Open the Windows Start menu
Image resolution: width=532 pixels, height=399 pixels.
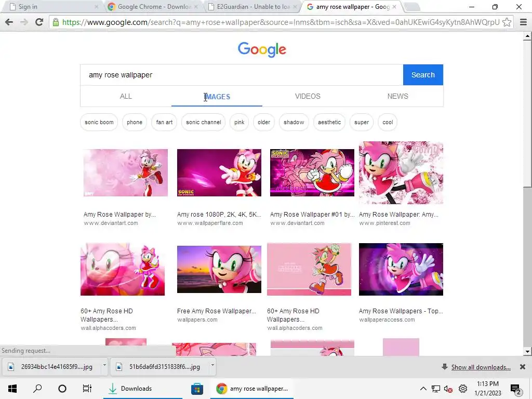(12, 389)
